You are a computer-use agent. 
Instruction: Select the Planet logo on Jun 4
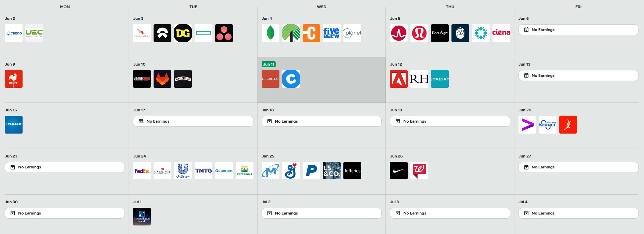tap(352, 33)
